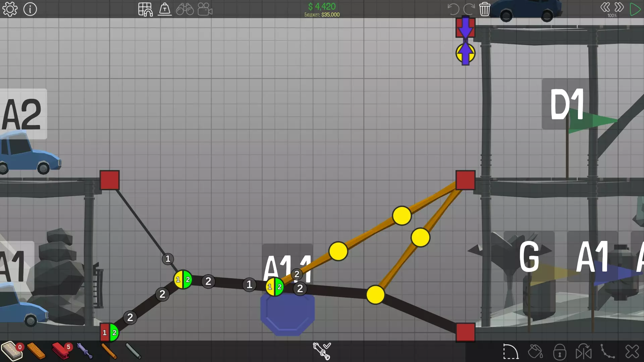Delete bridge with the trash can
The image size is (644, 362).
485,9
